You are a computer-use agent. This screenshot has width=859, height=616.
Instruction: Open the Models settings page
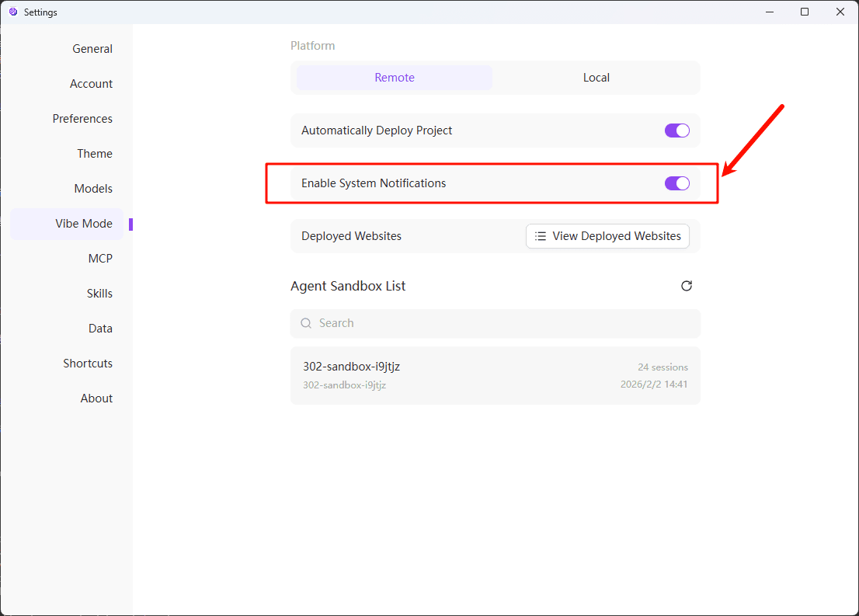coord(93,189)
